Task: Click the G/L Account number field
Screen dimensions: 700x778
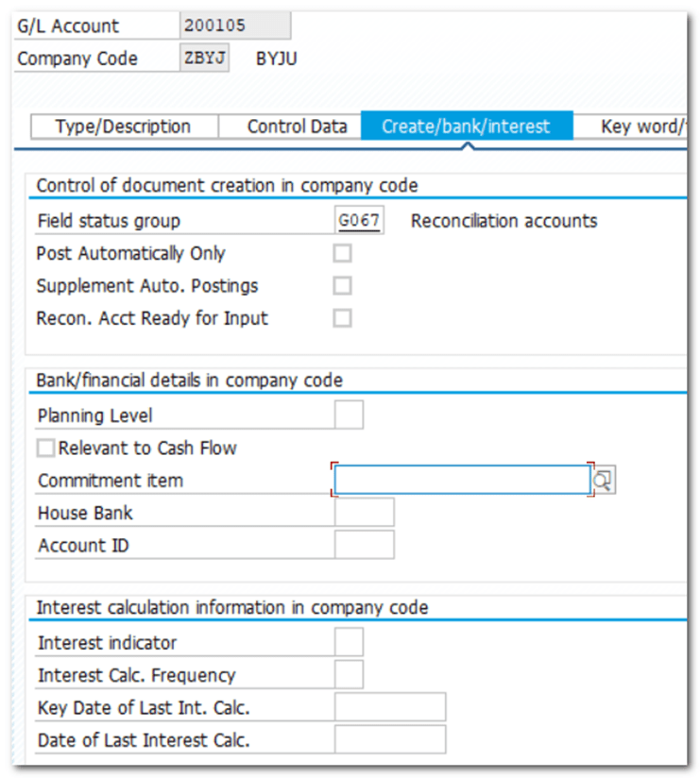Action: pos(234,26)
